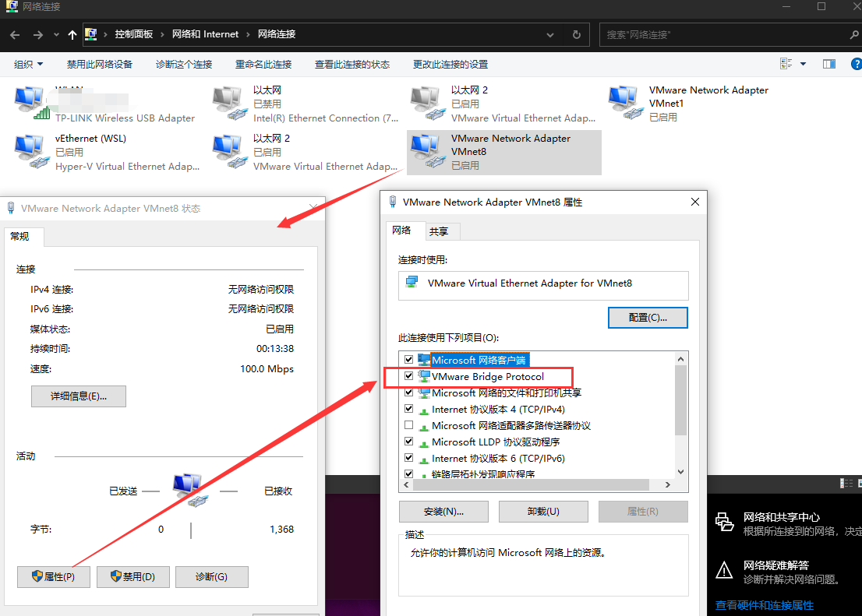The width and height of the screenshot is (862, 616).
Task: Click the 卸载(U) button
Action: (x=543, y=512)
